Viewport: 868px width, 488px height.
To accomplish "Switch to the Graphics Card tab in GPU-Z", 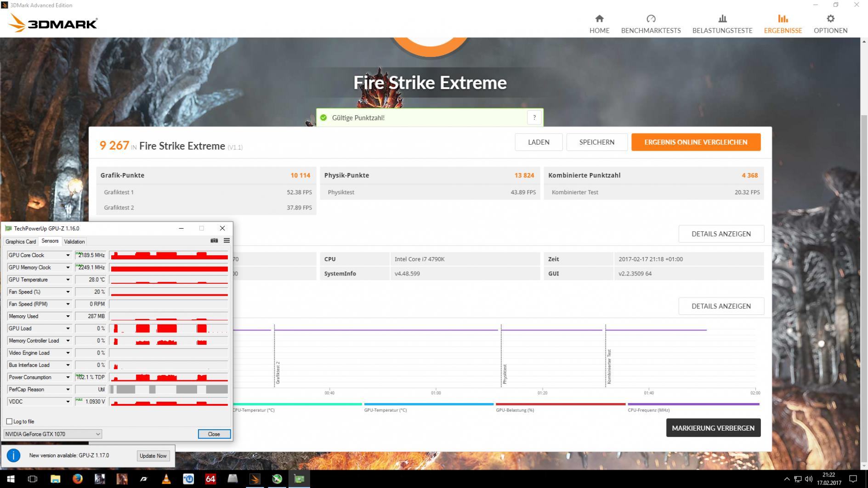I will (21, 241).
